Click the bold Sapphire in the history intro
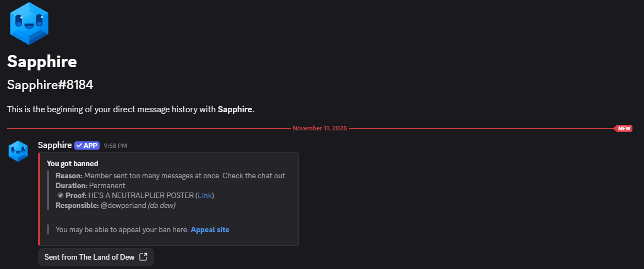The width and height of the screenshot is (644, 269). (235, 109)
